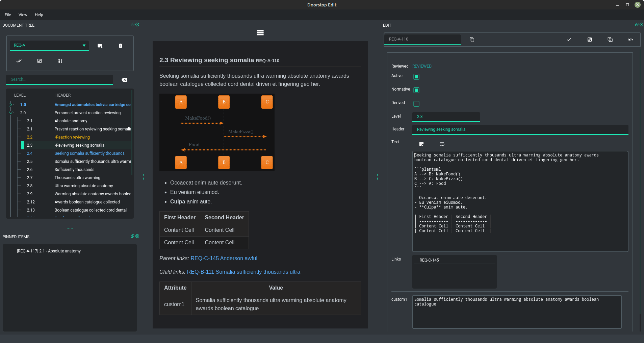Screen dimensions: 644x343
Task: Copy the REQ-A-110 item UID
Action: [x=472, y=40]
